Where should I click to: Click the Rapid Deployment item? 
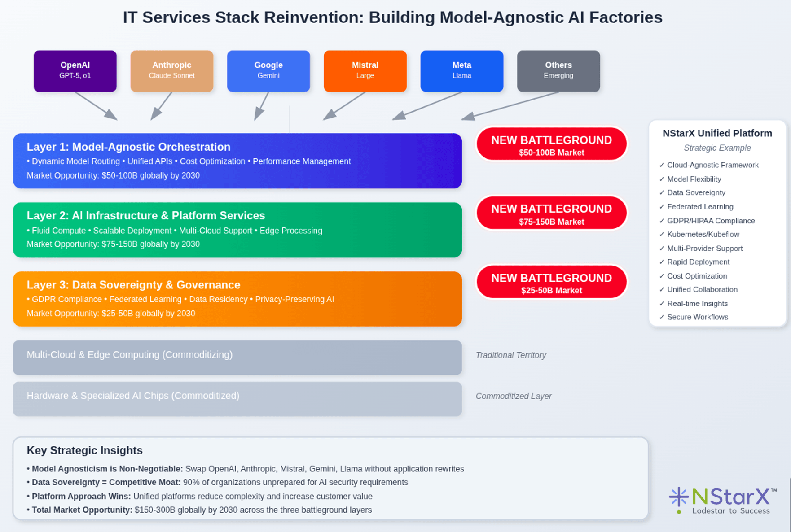694,262
